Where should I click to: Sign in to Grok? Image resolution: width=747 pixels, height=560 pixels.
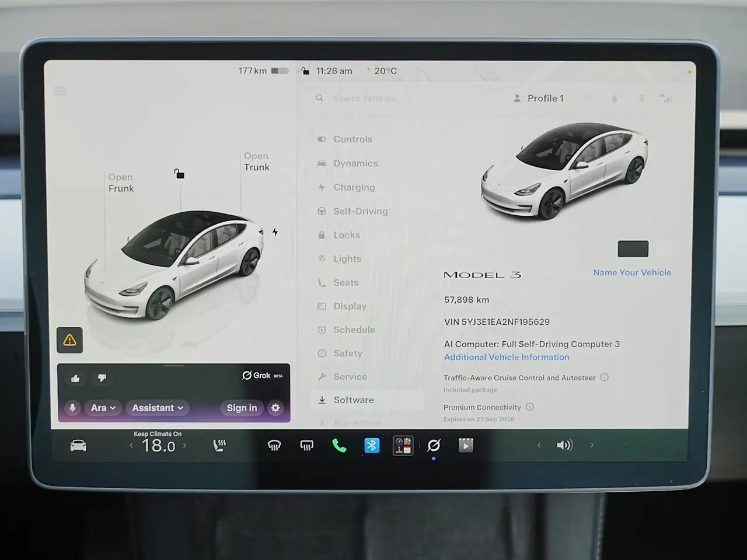pos(242,408)
